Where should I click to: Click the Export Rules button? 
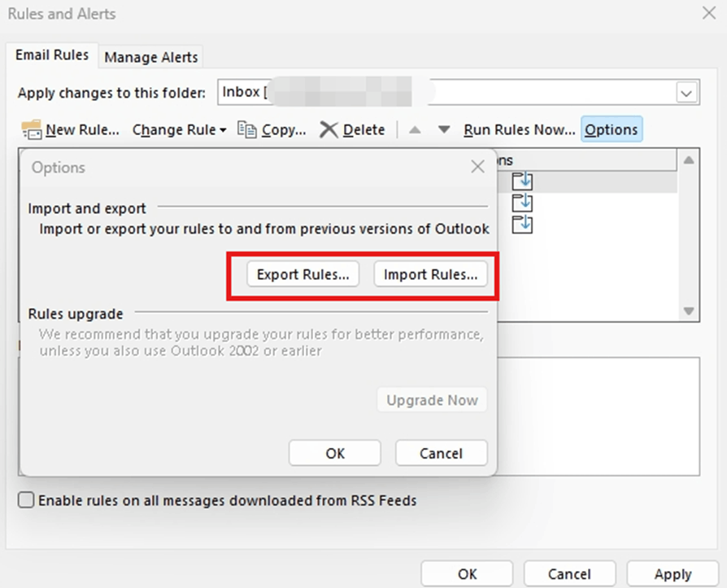point(303,274)
